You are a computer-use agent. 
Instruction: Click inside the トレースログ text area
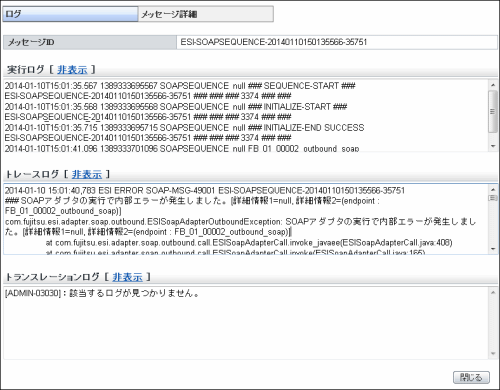click(246, 219)
